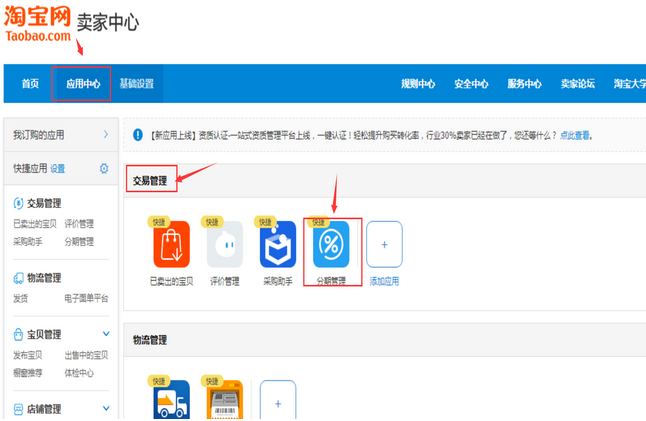The width and height of the screenshot is (646, 421).
Task: Click the 快捷应用 settings gear icon
Action: pyautogui.click(x=104, y=168)
